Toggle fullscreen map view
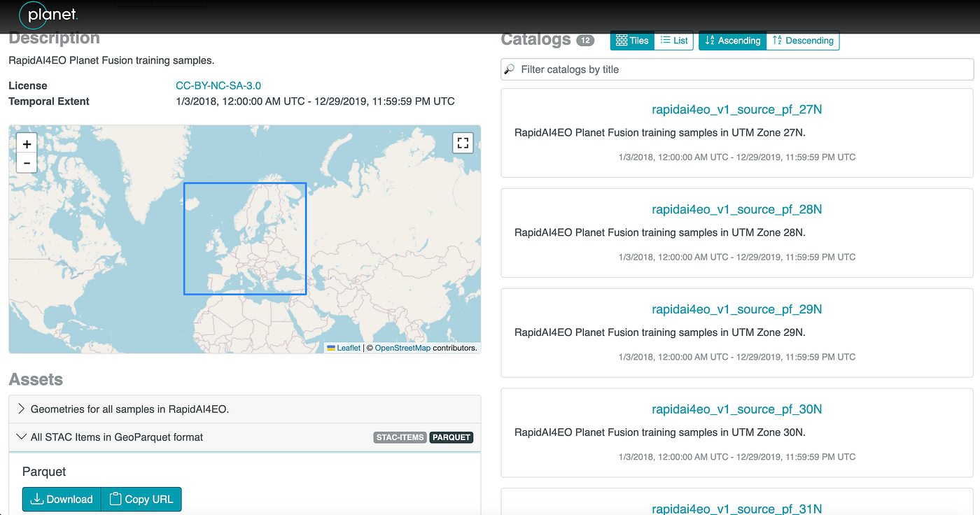 tap(463, 143)
